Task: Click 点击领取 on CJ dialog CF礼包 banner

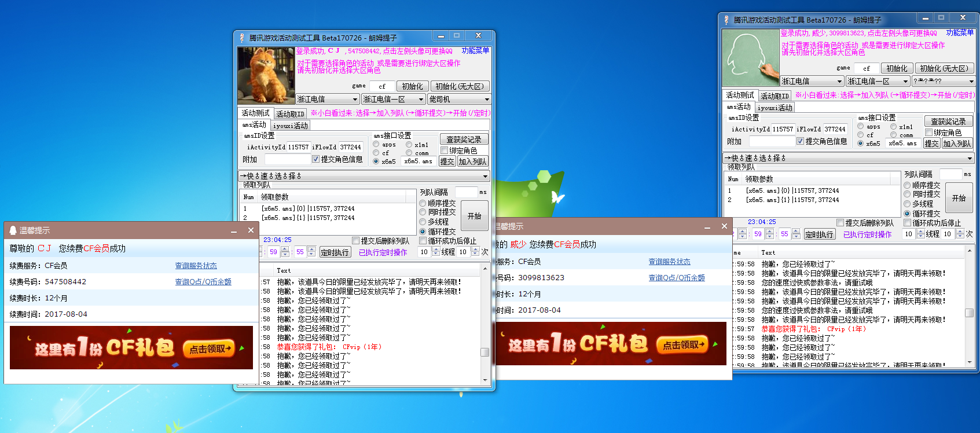Action: click(209, 349)
